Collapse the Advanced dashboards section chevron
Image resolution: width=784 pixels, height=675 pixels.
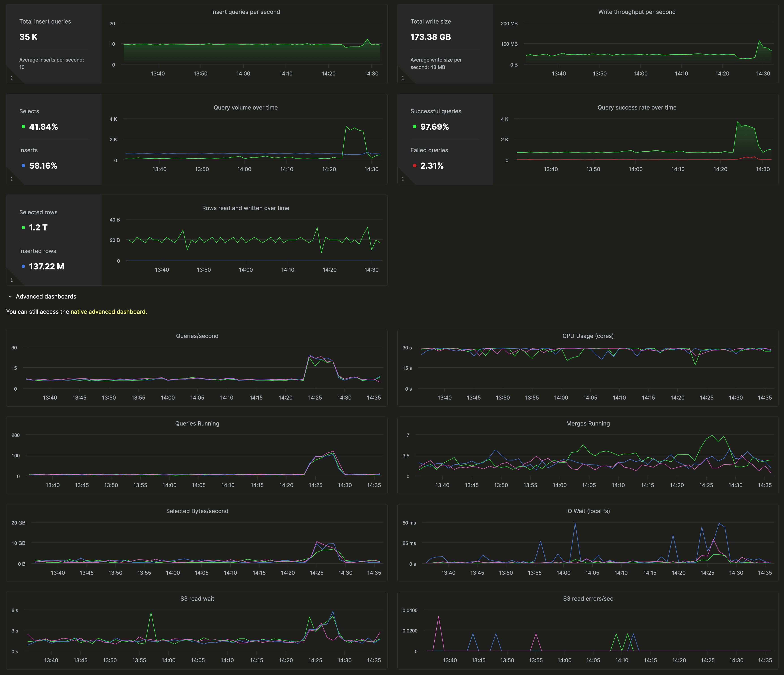(10, 297)
